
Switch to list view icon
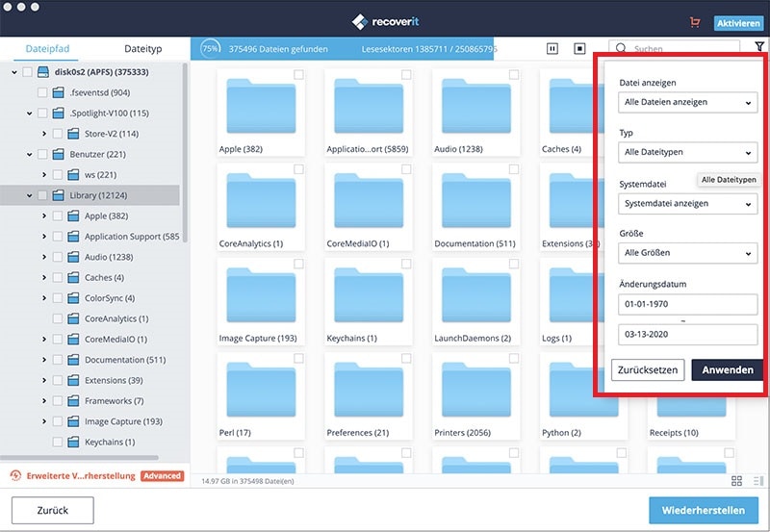[x=758, y=481]
